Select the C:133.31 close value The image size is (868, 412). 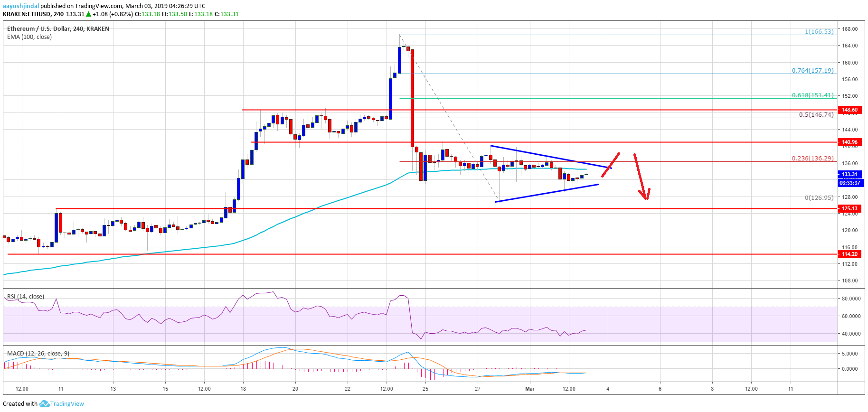coord(226,14)
